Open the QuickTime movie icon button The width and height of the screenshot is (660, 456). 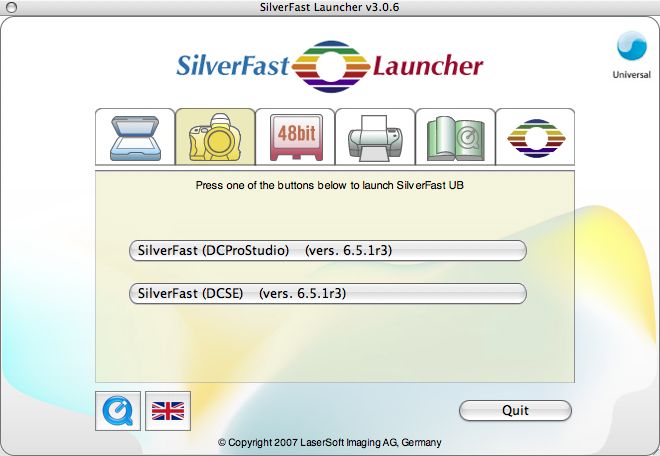click(x=118, y=410)
